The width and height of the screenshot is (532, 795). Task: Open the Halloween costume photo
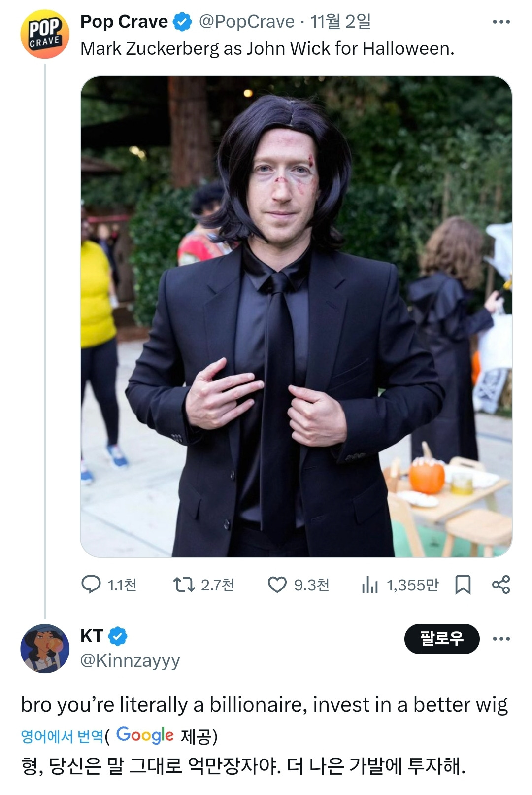(296, 316)
